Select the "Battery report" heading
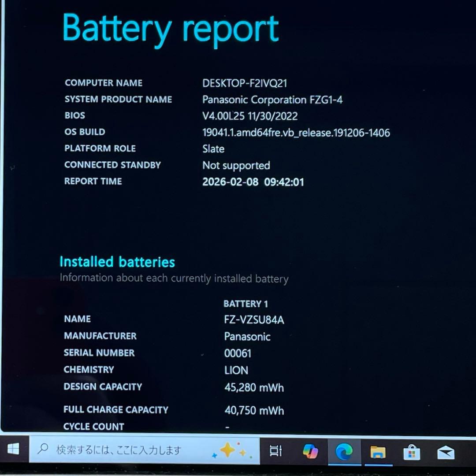Screen dimensions: 476x476 click(x=170, y=30)
